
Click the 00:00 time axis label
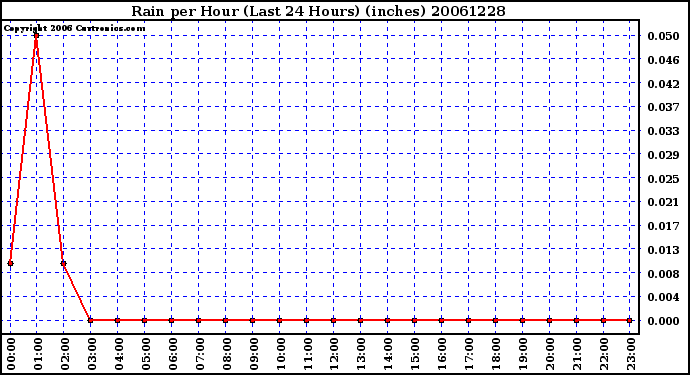(11, 354)
